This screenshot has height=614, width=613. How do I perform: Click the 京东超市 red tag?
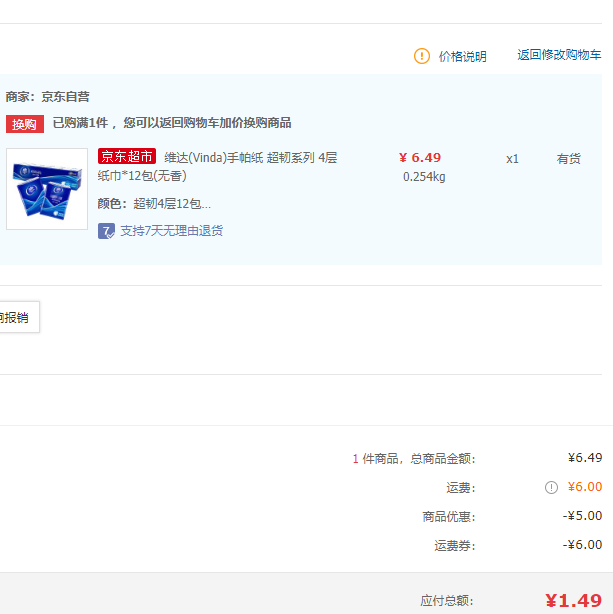point(127,156)
